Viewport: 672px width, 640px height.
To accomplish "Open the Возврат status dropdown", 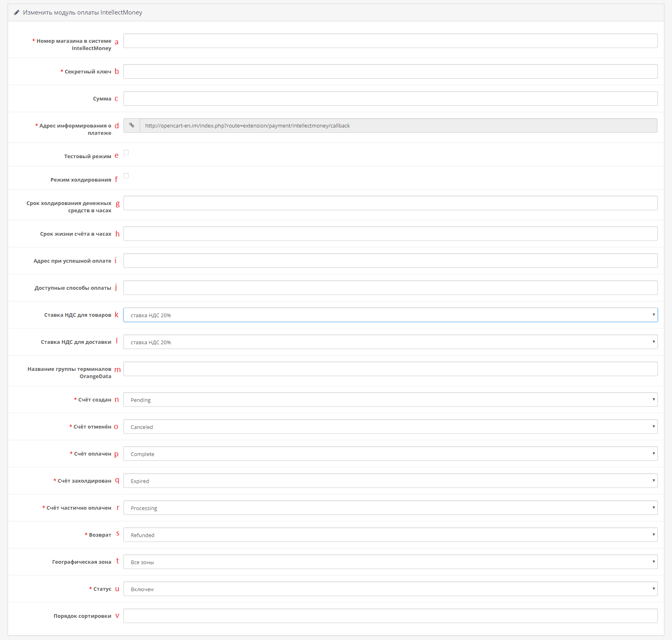I will coord(390,535).
